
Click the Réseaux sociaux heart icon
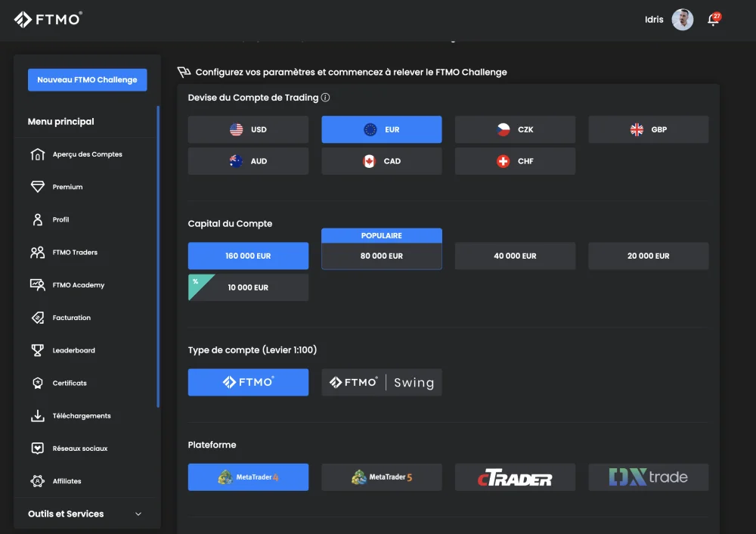point(38,448)
